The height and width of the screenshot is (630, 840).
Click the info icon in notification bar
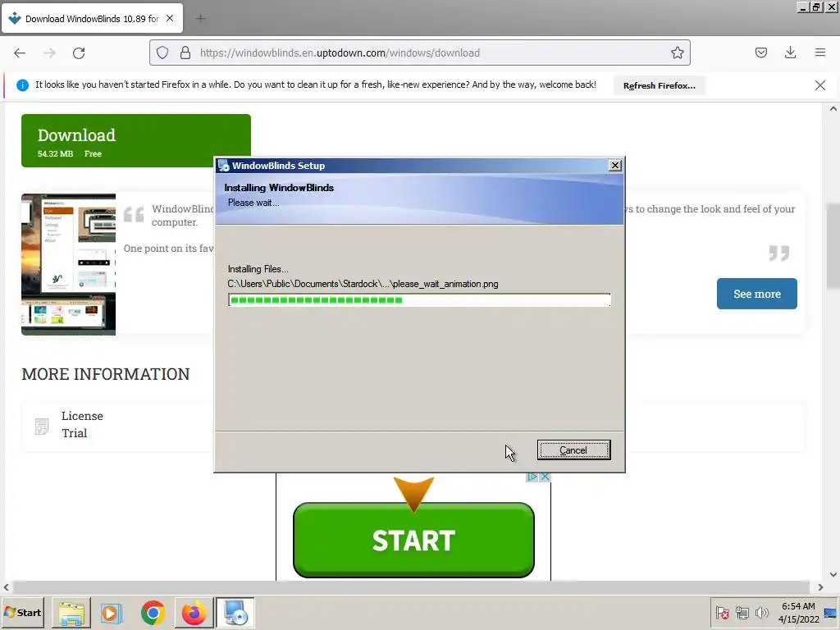point(22,85)
